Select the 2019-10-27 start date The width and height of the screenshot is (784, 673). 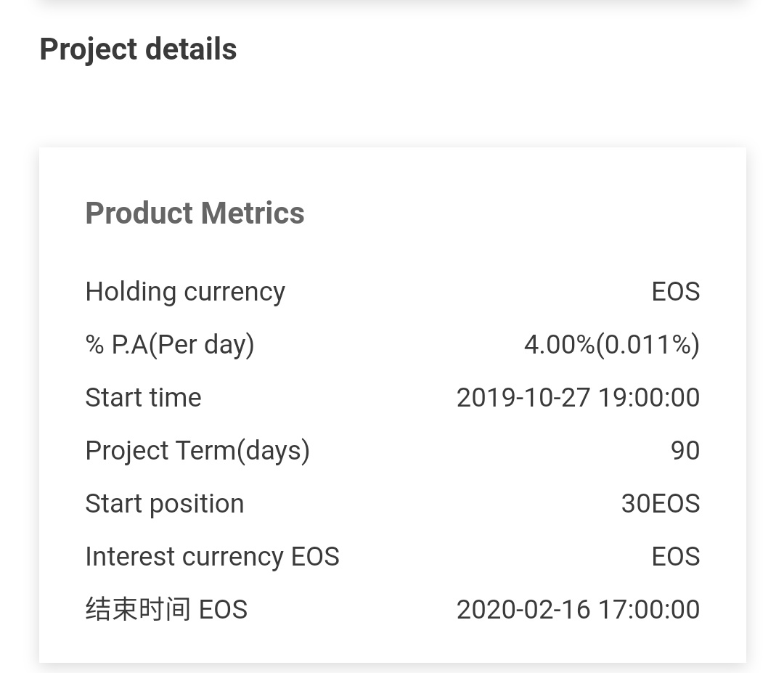pyautogui.click(x=523, y=397)
